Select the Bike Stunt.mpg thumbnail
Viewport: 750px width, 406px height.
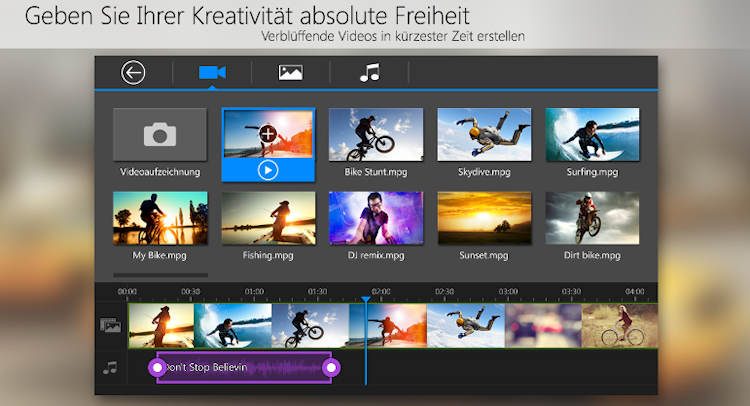point(376,135)
